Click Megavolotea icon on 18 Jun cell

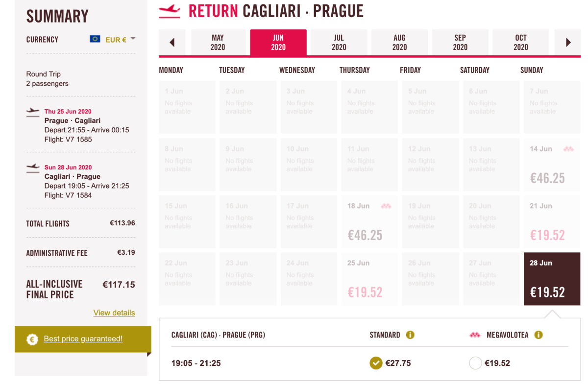(386, 206)
